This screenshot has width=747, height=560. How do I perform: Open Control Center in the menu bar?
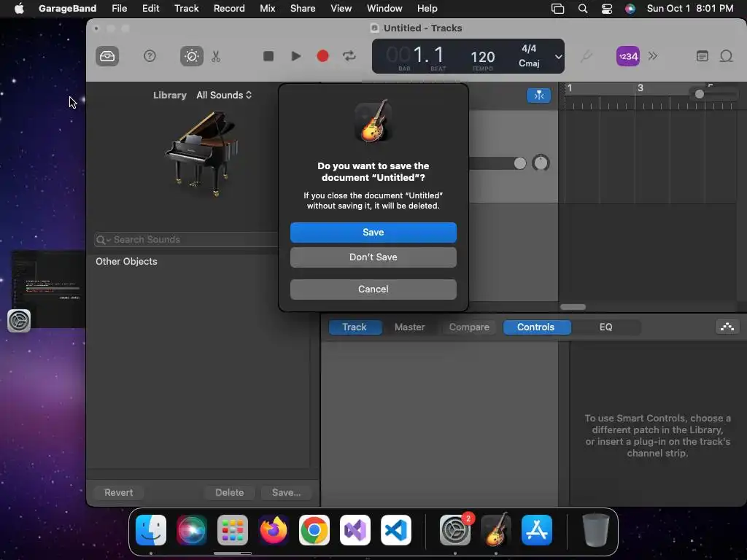pos(606,9)
